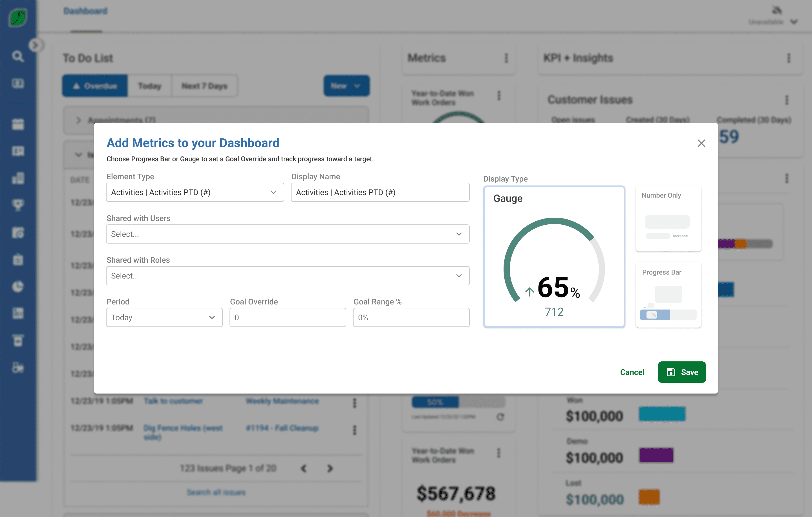
Task: Switch to the Dashboard tab
Action: (x=86, y=11)
